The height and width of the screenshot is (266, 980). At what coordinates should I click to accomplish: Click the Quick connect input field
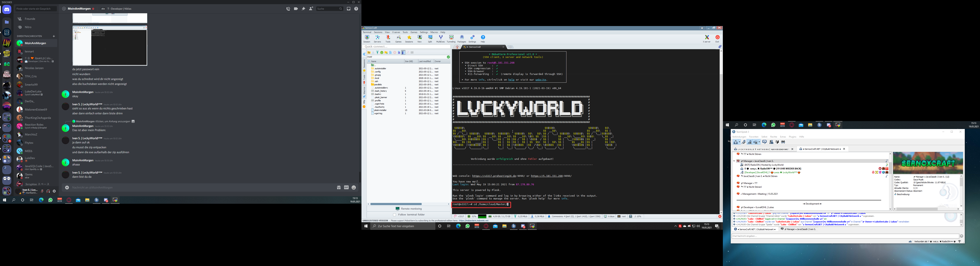(406, 47)
